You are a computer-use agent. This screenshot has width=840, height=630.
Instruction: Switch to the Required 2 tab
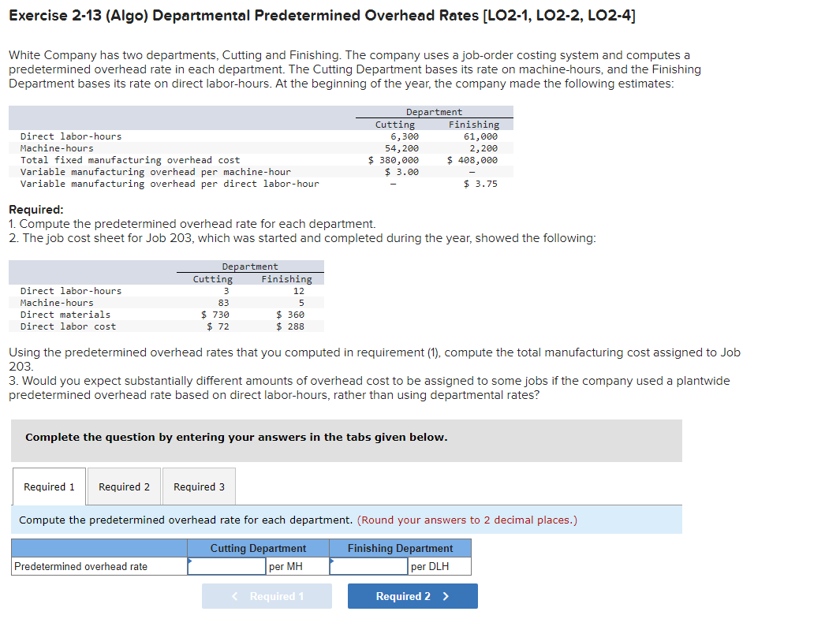point(125,486)
